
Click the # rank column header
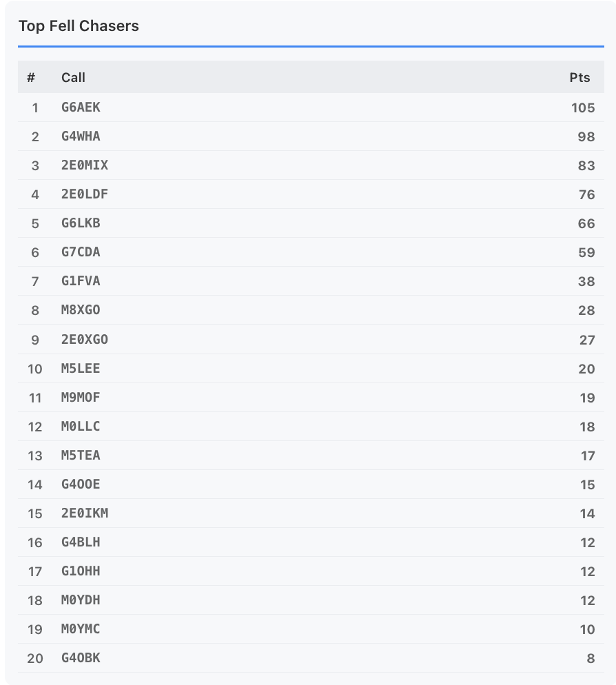click(31, 77)
